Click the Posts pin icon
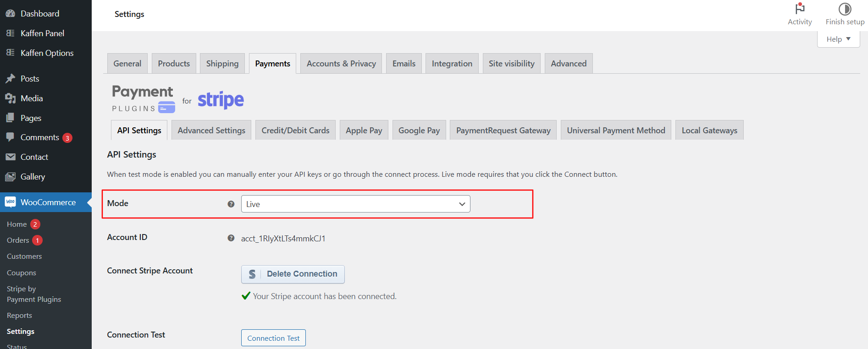 [x=10, y=79]
